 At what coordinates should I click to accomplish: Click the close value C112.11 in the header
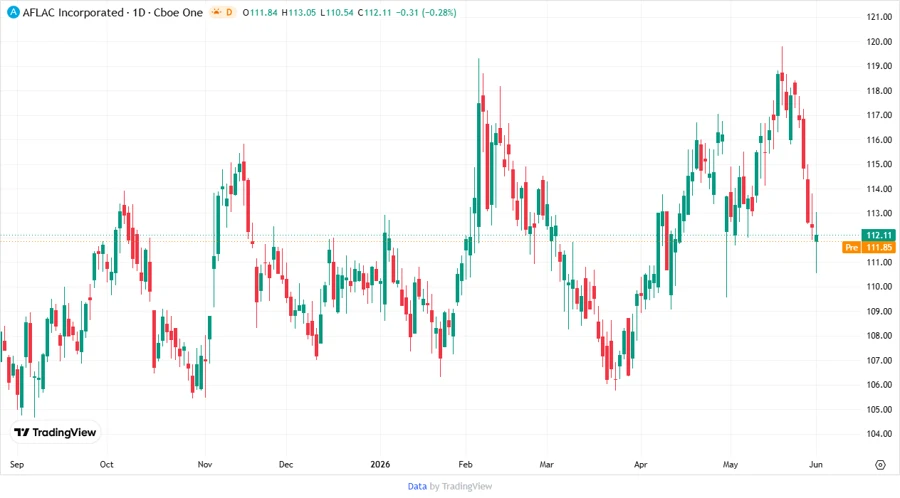pyautogui.click(x=374, y=13)
